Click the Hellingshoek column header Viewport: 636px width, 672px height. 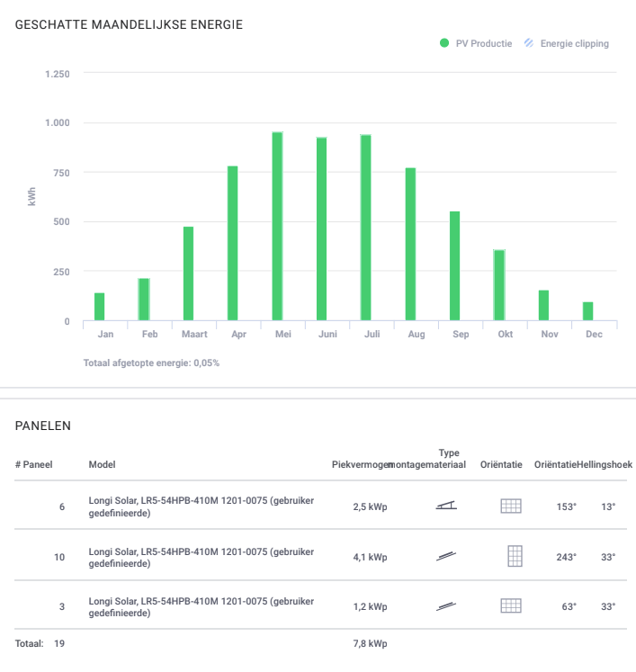pyautogui.click(x=605, y=464)
